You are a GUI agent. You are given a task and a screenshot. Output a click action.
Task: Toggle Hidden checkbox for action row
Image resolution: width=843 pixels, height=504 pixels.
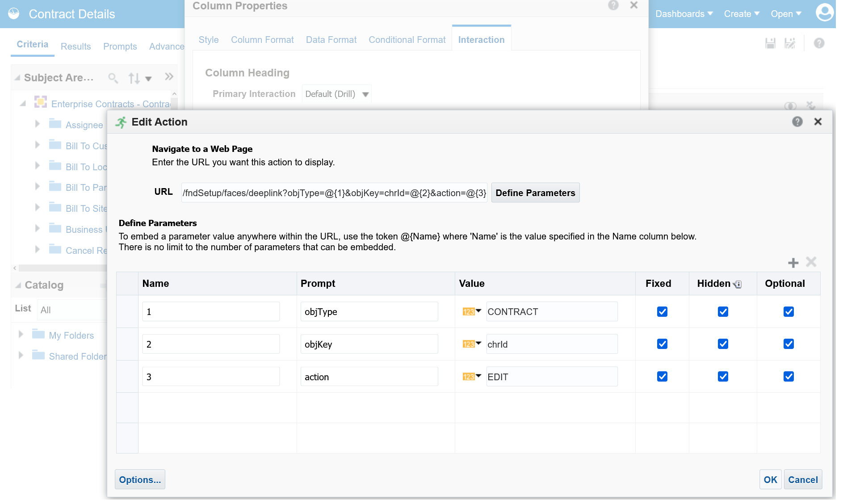tap(723, 377)
